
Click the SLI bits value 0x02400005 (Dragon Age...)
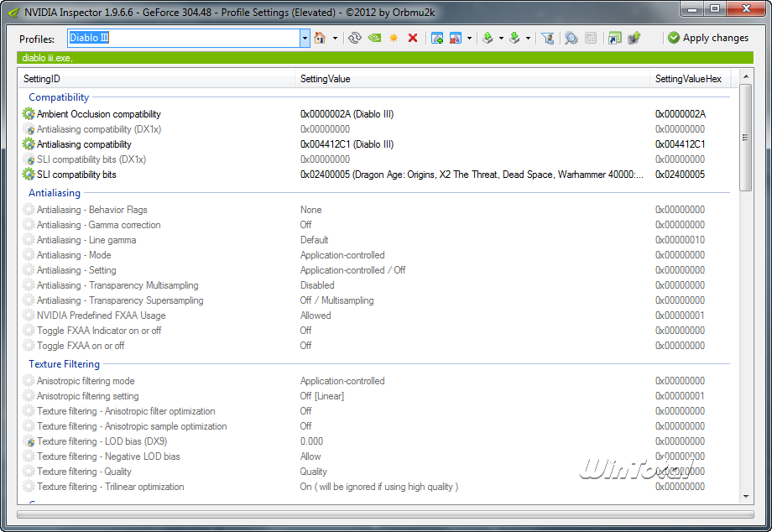472,175
